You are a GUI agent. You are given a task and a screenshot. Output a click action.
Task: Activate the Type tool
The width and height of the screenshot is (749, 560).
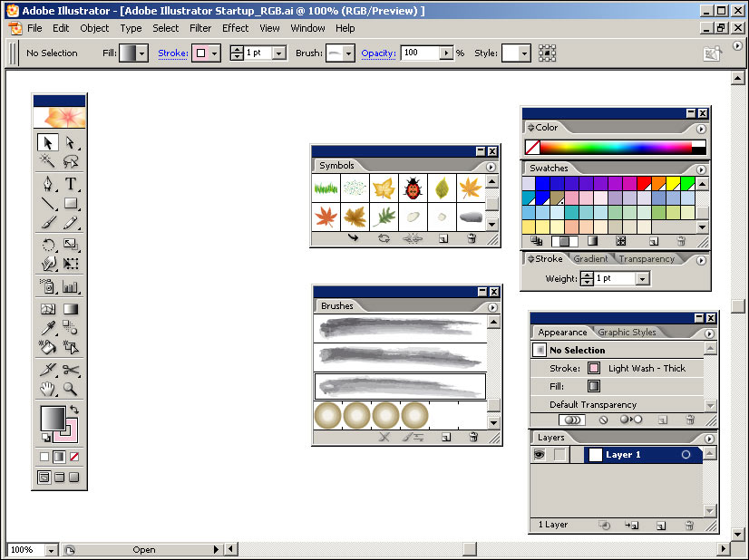[x=70, y=183]
